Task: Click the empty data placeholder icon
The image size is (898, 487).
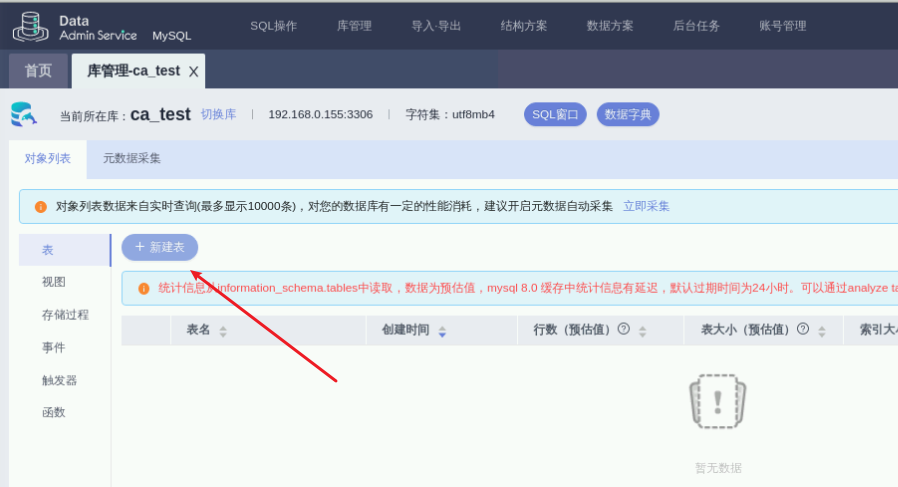Action: pyautogui.click(x=718, y=402)
